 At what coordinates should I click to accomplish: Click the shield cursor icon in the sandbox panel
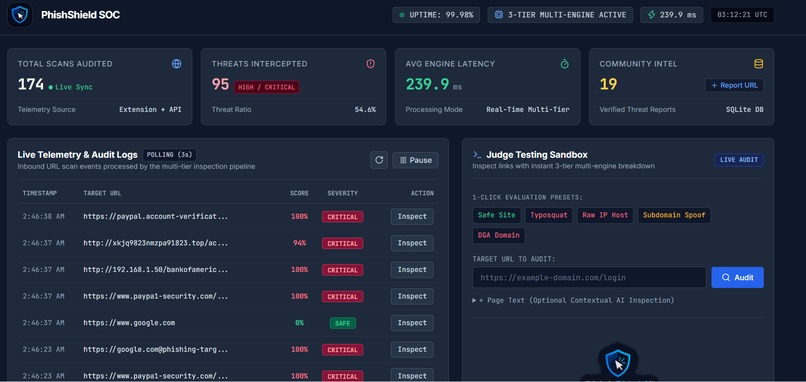[x=617, y=363]
